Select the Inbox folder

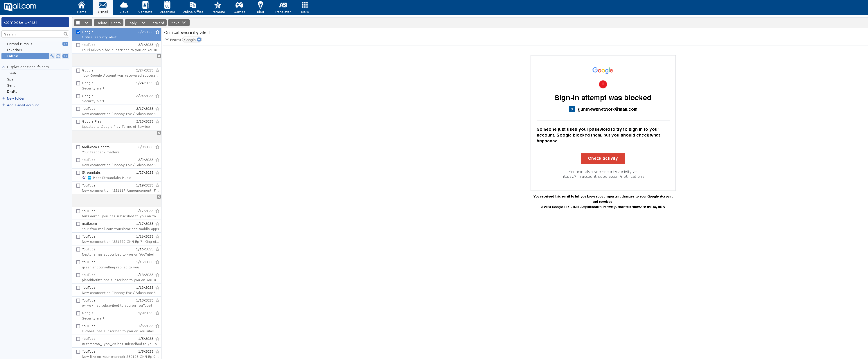click(x=25, y=56)
